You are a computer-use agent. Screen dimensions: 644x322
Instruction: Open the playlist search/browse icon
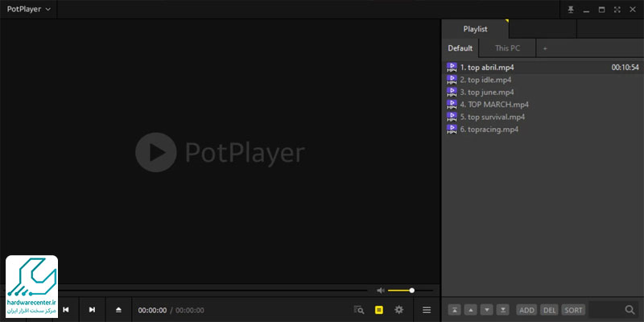pyautogui.click(x=359, y=310)
